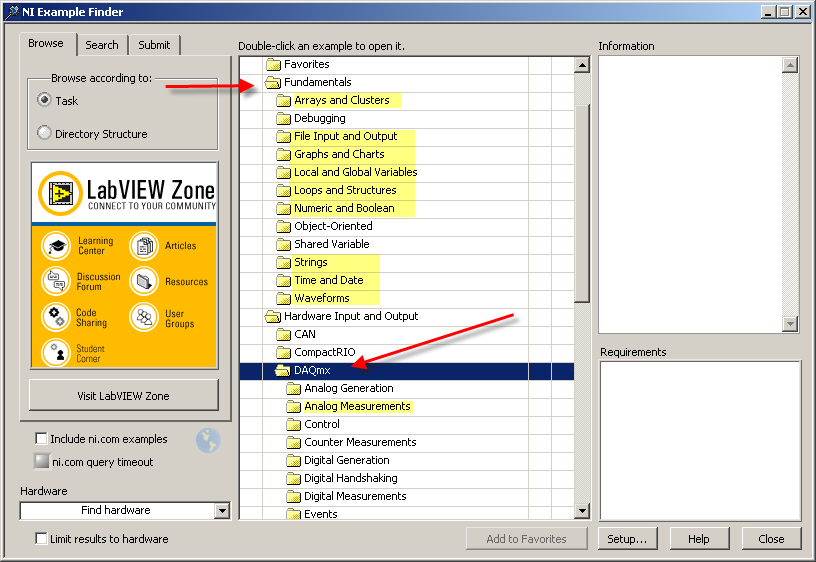Click the Help button
The image size is (816, 562).
coord(699,539)
